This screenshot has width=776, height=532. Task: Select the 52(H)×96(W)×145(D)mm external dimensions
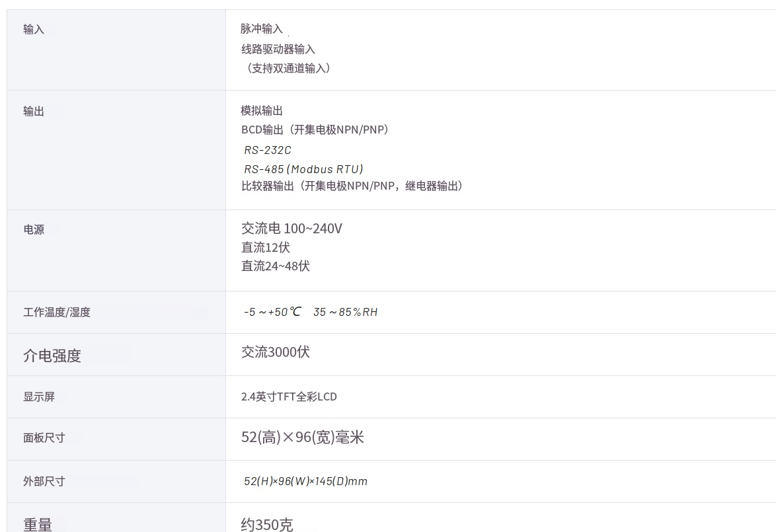click(x=305, y=481)
